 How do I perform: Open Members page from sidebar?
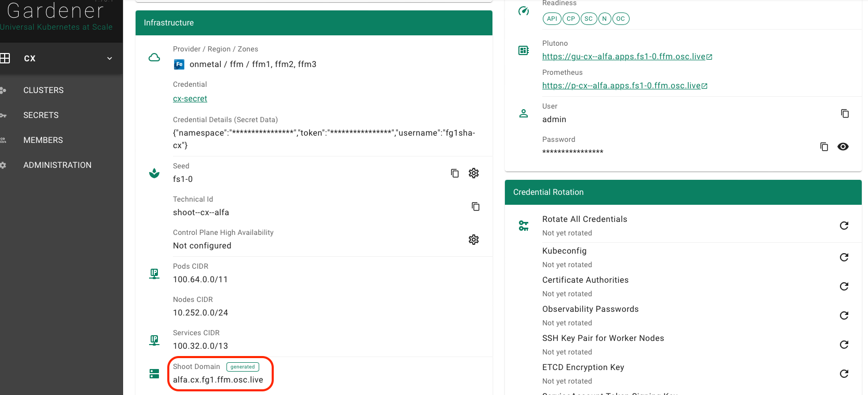(43, 140)
